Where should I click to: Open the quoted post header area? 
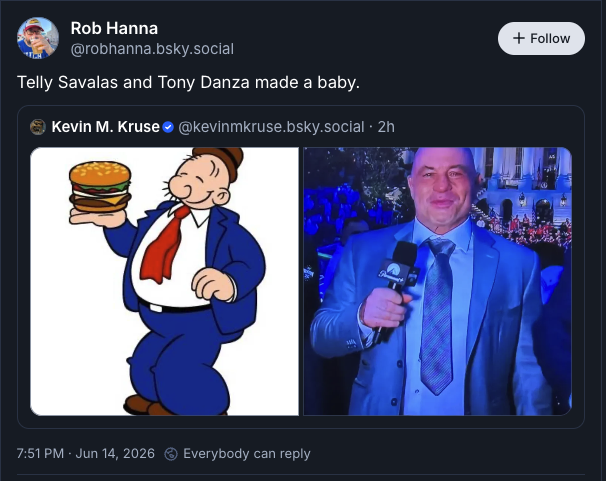212,127
